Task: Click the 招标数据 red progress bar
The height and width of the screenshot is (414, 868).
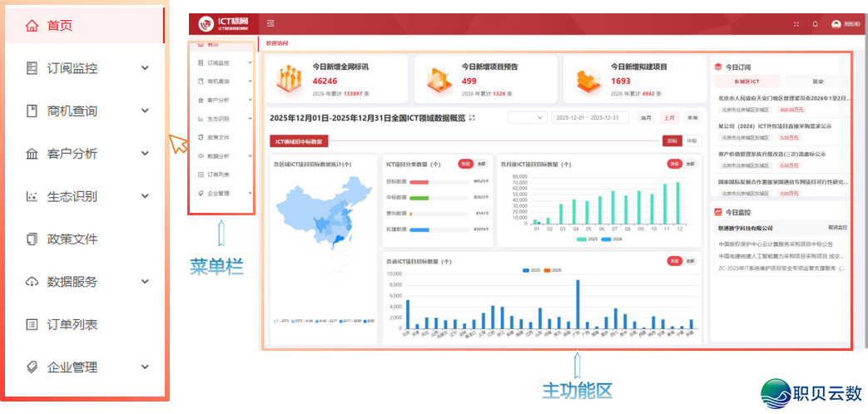Action: click(419, 182)
